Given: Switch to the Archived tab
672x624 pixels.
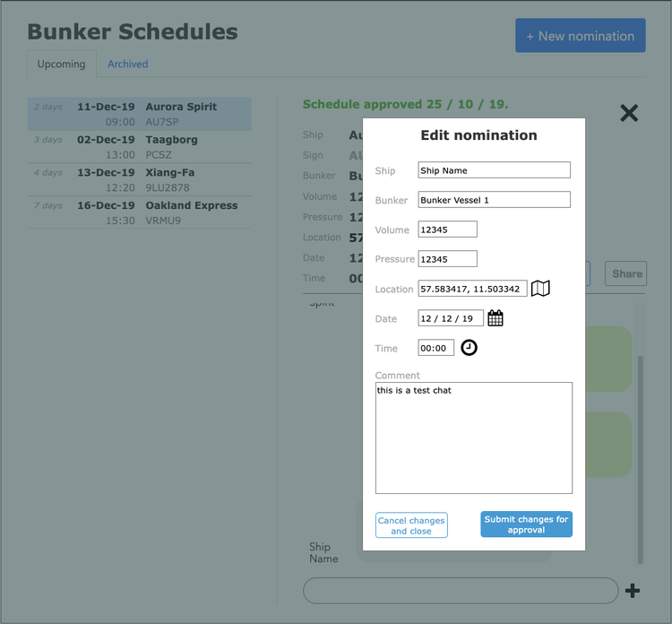Looking at the screenshot, I should tap(128, 64).
